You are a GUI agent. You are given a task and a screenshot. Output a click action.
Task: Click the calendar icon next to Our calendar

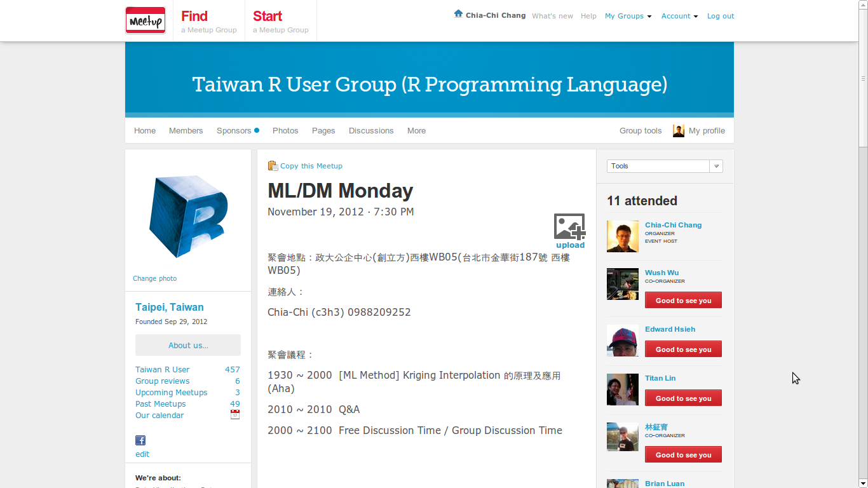[235, 415]
